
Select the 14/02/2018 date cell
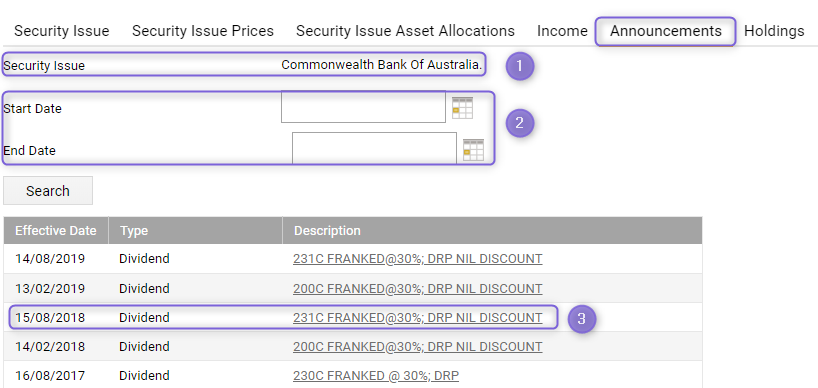[x=50, y=347]
